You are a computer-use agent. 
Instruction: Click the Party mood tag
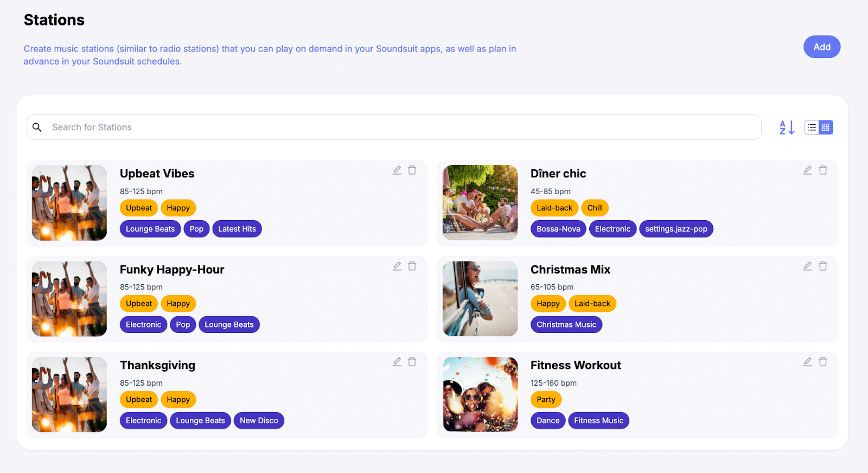pyautogui.click(x=546, y=400)
